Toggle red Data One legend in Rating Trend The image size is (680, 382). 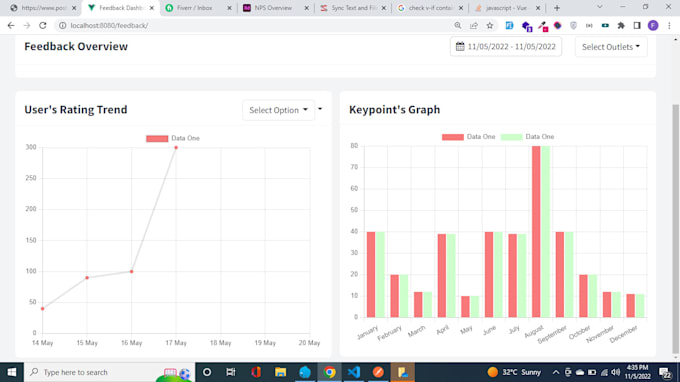click(173, 138)
